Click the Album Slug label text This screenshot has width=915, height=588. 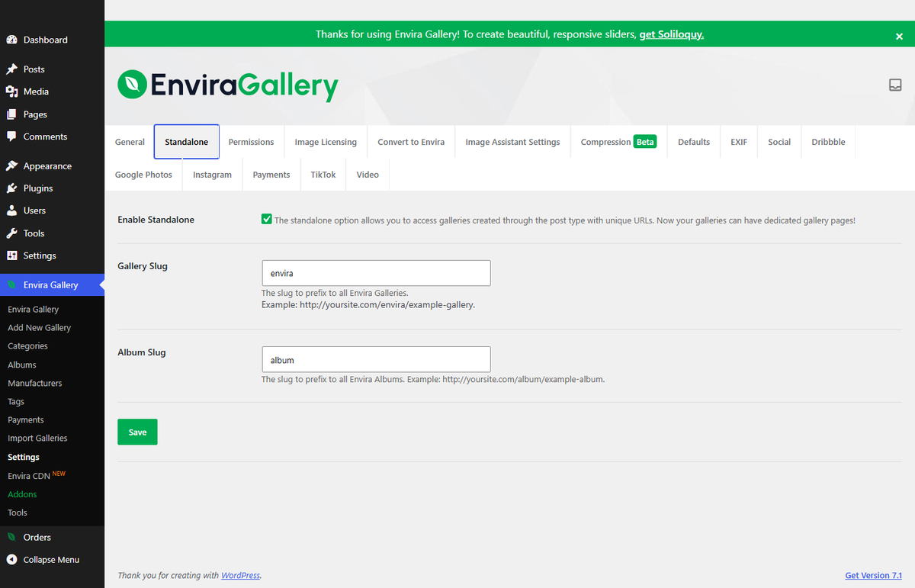[x=142, y=352]
